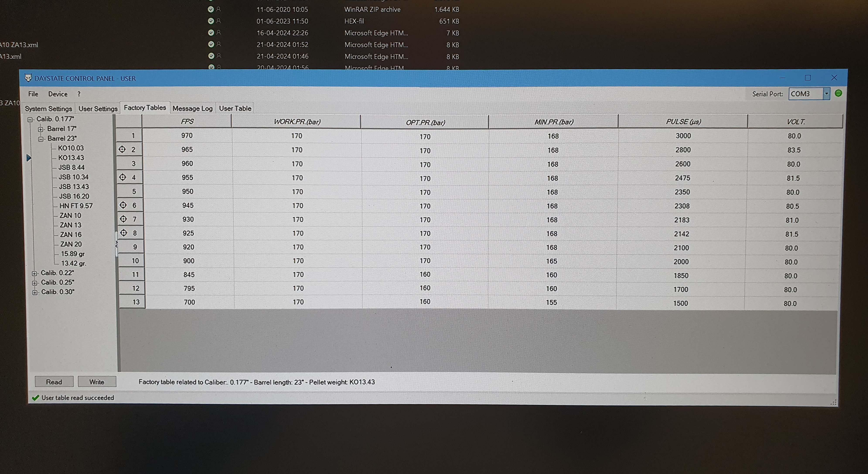Select the Factory Tables tab
868x474 pixels.
coord(145,108)
